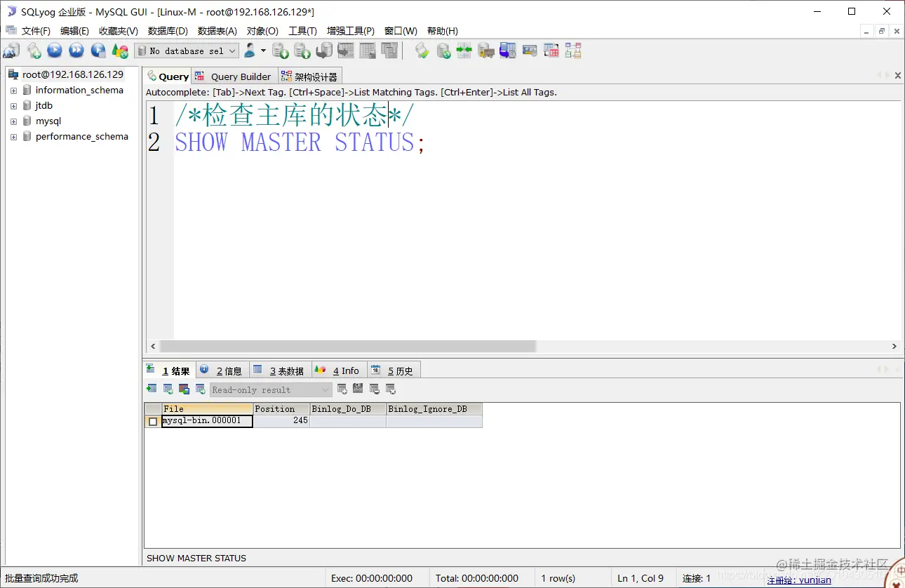The height and width of the screenshot is (588, 905).
Task: Run the current query with Execute Query icon
Action: [55, 51]
